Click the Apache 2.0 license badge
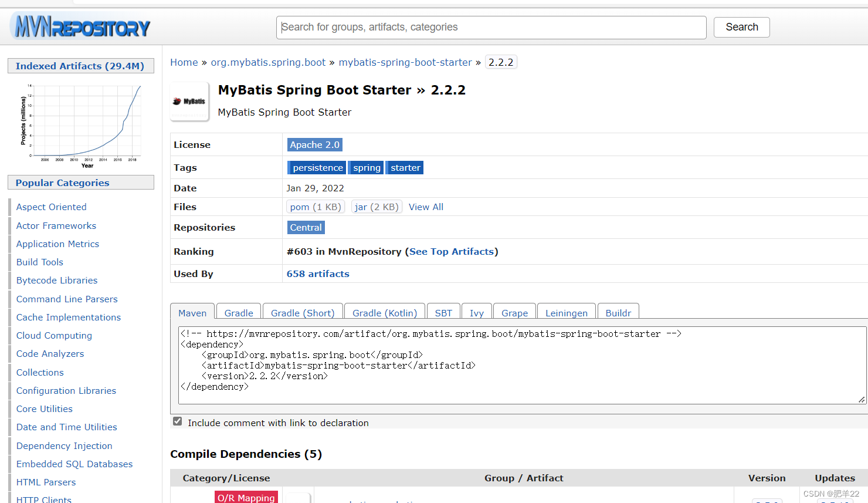Screen dimensions: 868x503 [x=314, y=144]
